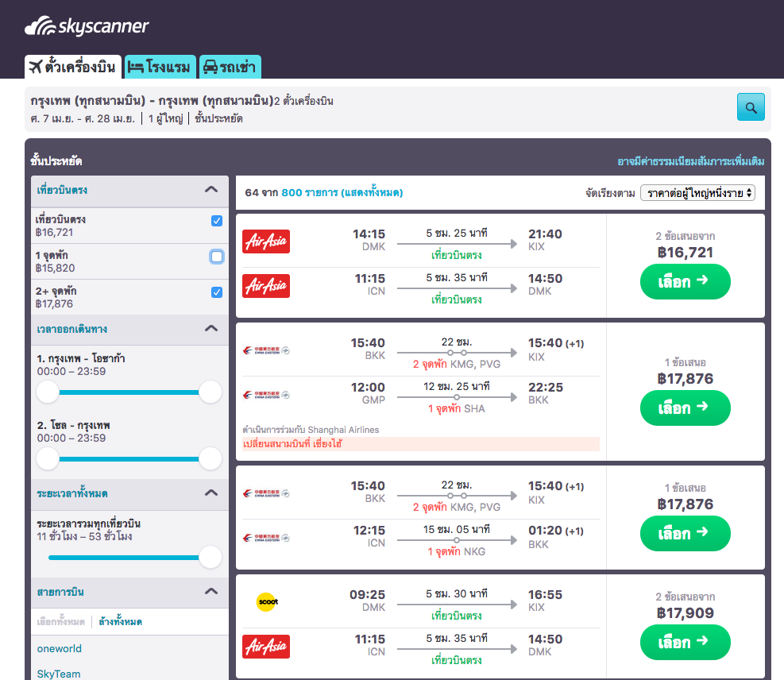Collapse the สายการบิน airlines filter section
The image size is (784, 680).
tap(210, 591)
